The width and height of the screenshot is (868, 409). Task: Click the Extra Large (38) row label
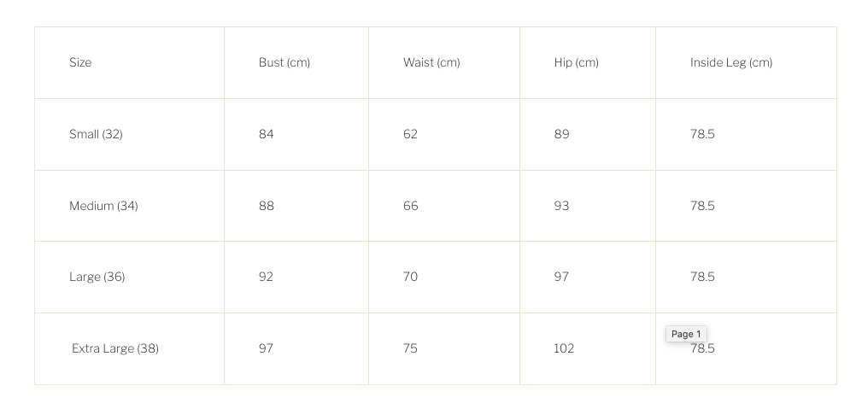click(115, 348)
